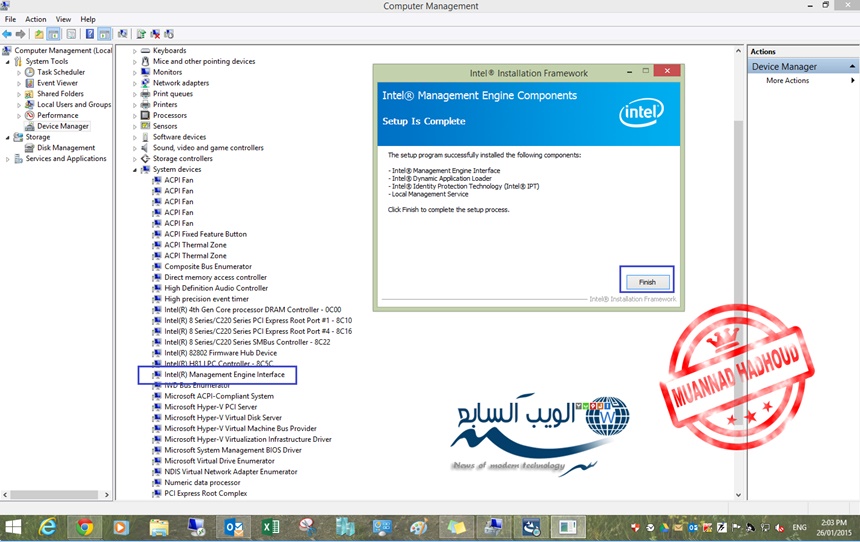Click the Uninstall device icon with the red X
The width and height of the screenshot is (860, 542).
pyautogui.click(x=155, y=34)
